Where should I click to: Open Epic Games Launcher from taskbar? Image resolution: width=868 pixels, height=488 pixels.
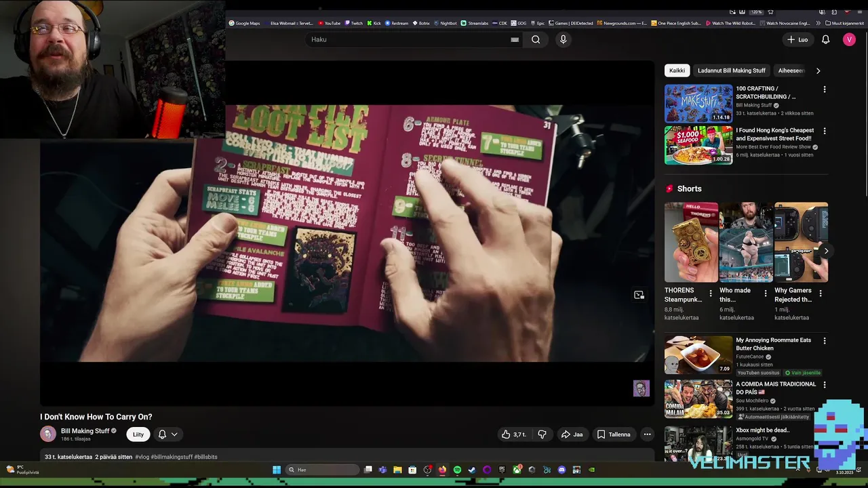[502, 470]
